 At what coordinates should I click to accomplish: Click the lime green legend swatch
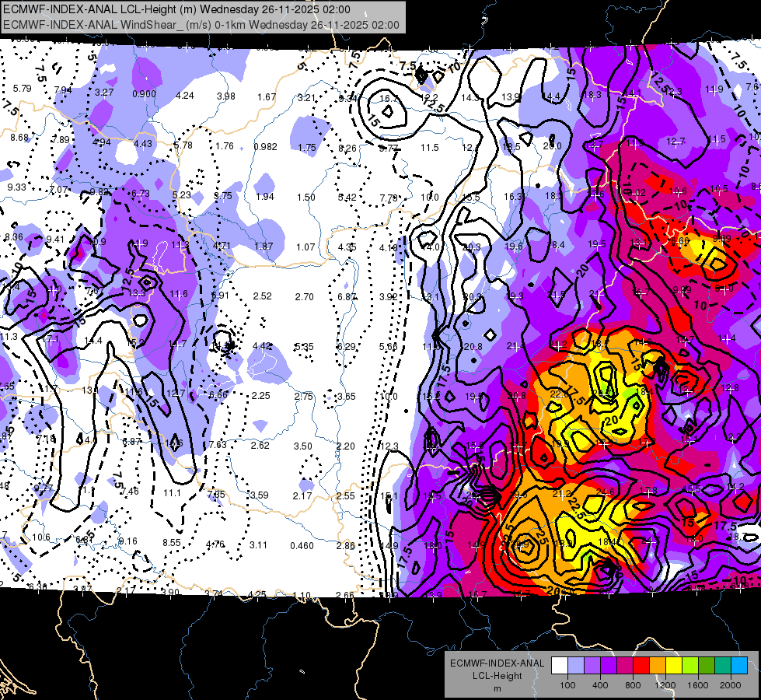pos(690,666)
